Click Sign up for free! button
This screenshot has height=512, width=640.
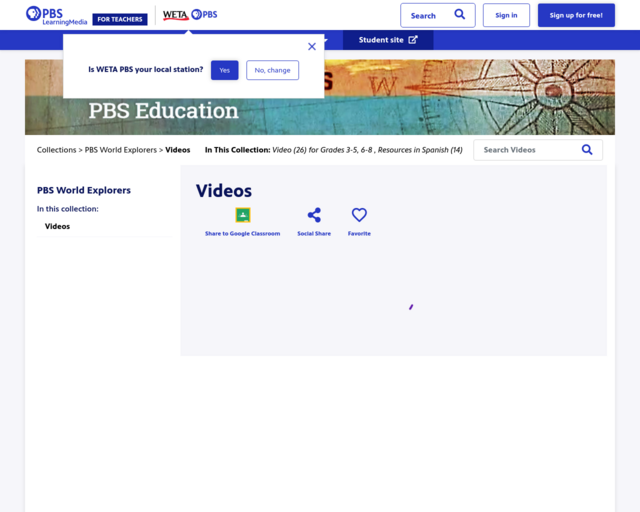tap(576, 15)
